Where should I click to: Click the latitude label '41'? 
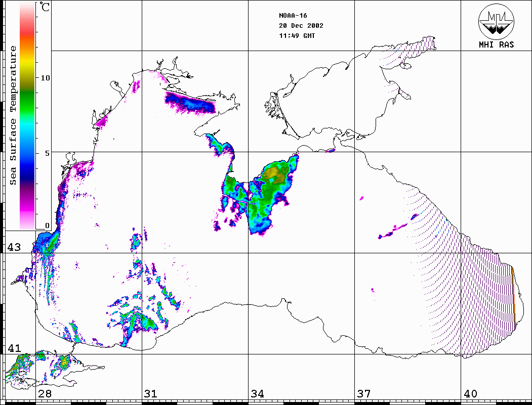pyautogui.click(x=14, y=348)
